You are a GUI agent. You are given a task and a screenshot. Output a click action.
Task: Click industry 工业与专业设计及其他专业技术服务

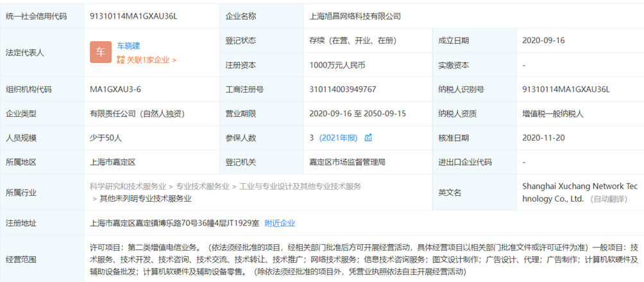[x=300, y=186]
